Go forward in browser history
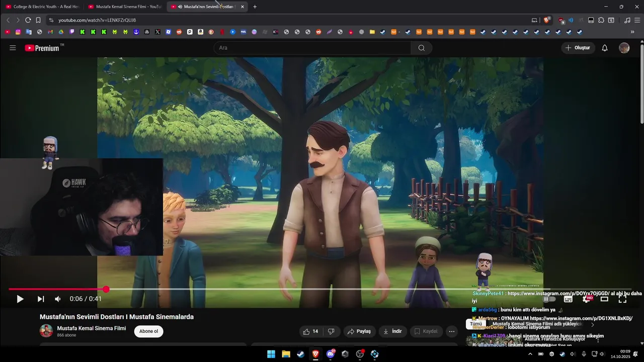 pyautogui.click(x=18, y=20)
